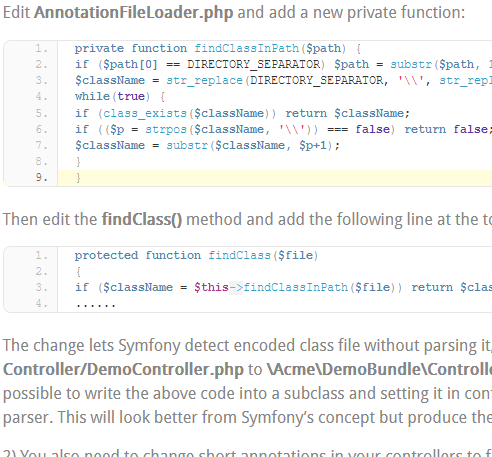
Task: Click line number 1 of first code block
Action: 42,49
